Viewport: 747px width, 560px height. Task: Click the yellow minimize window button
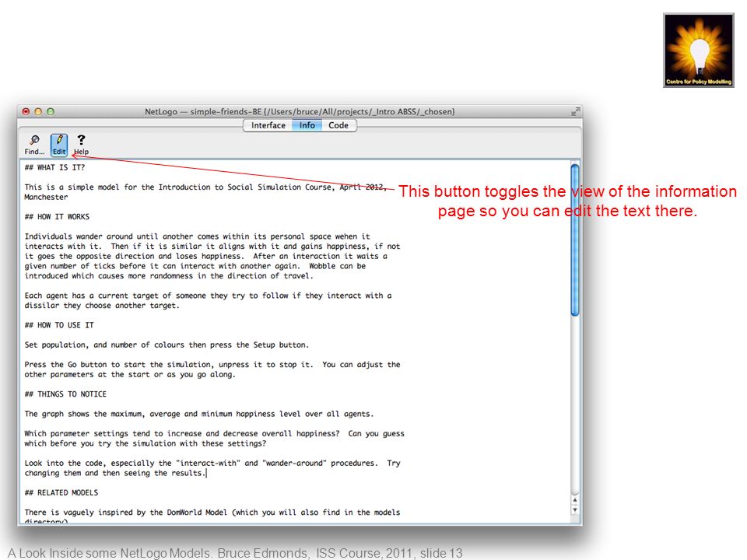(x=38, y=111)
